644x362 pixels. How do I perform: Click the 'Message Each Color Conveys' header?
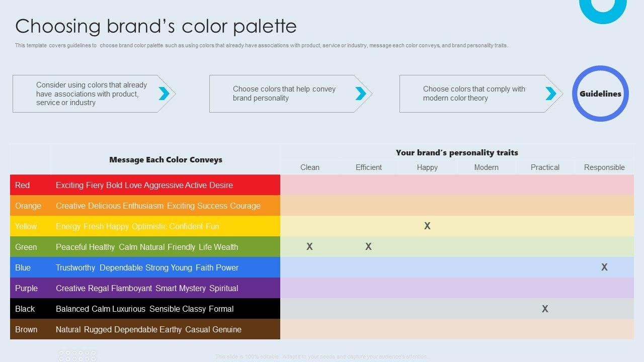coord(166,160)
